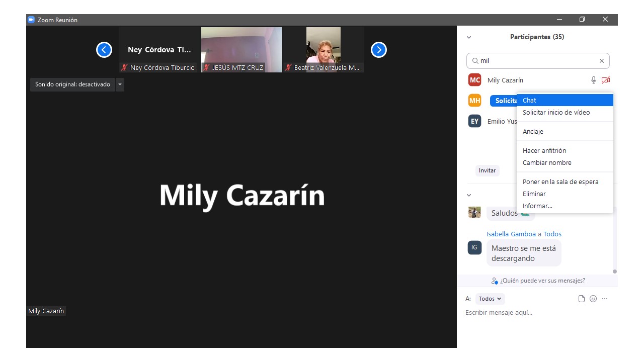
Task: Select the Ney Córdova Tiburcio video thumbnail
Action: 159,50
